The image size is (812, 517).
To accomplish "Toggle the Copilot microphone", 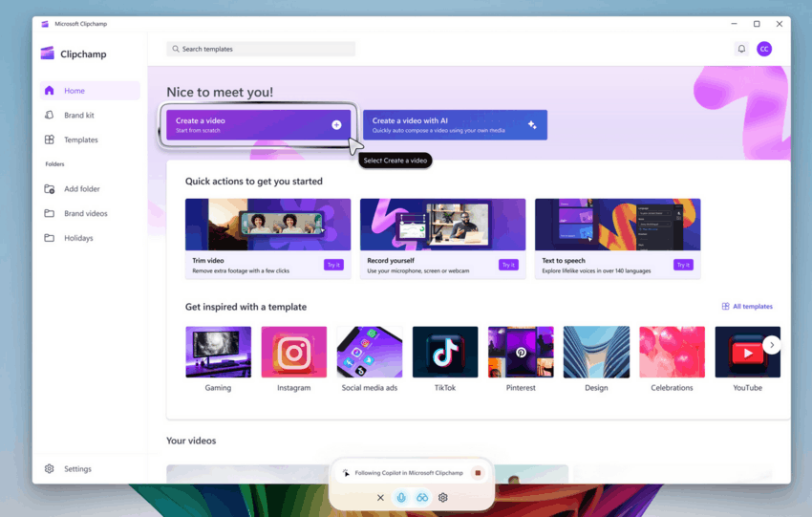I will pos(401,497).
